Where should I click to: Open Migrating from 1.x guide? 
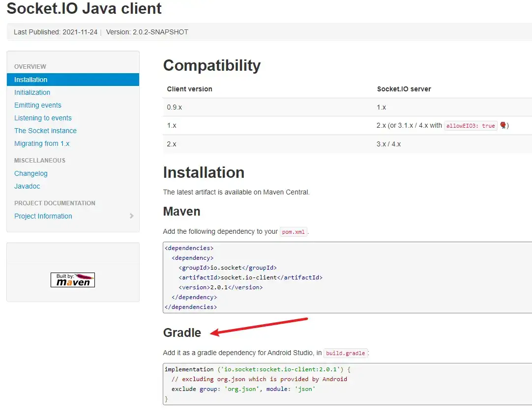[x=42, y=143]
